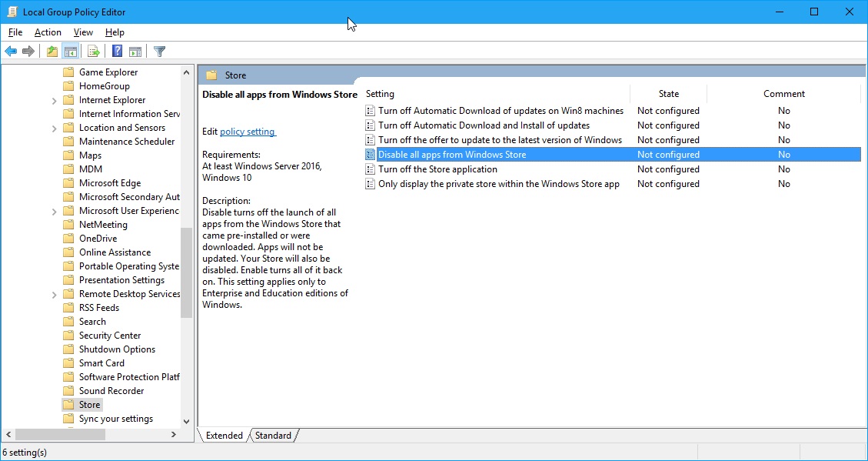Click the policy setting link
Screen dimensions: 868x461
[248, 132]
